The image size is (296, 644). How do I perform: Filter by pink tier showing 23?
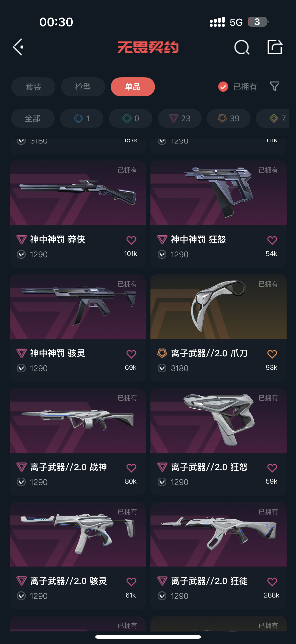coord(180,119)
